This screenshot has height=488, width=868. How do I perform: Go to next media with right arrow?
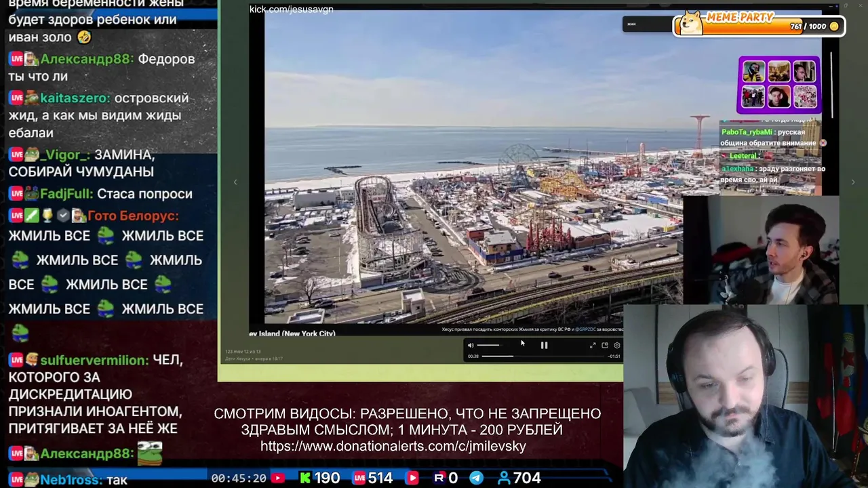853,182
